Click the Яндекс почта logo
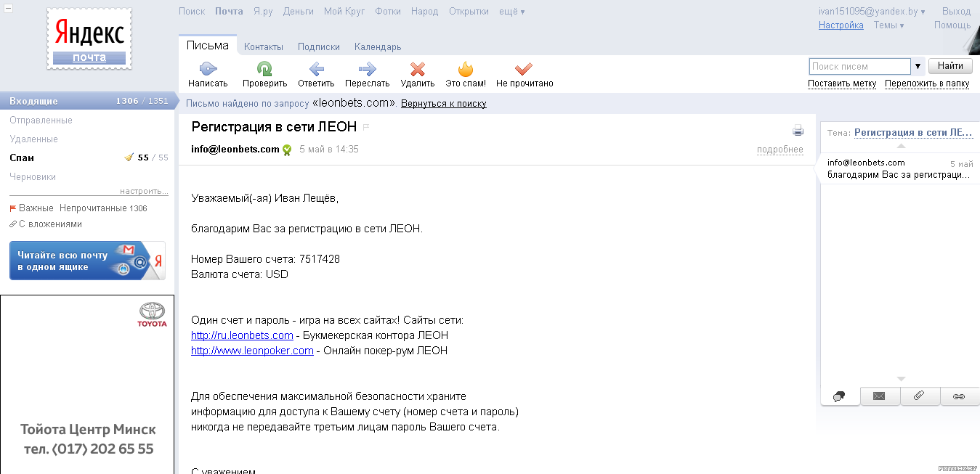The width and height of the screenshot is (980, 474). (89, 39)
